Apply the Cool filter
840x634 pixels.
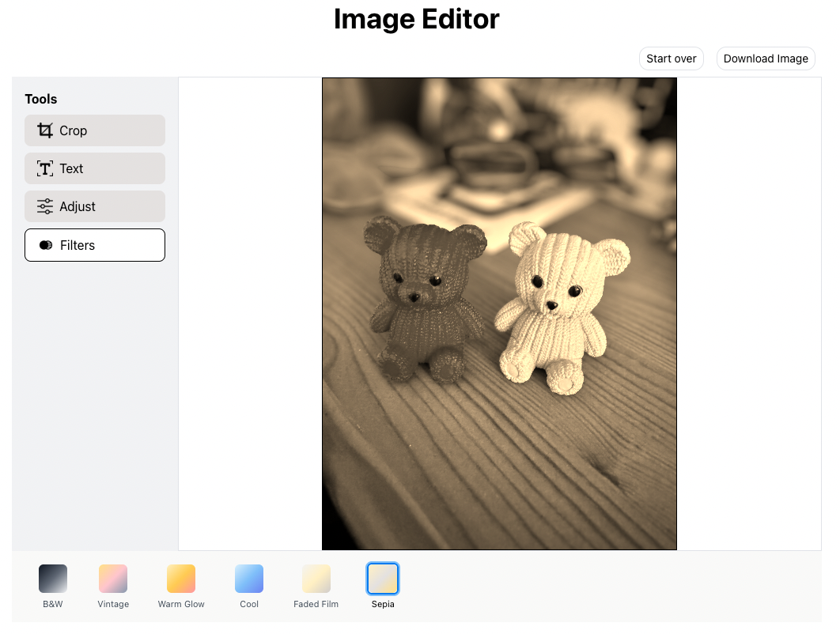coord(248,579)
